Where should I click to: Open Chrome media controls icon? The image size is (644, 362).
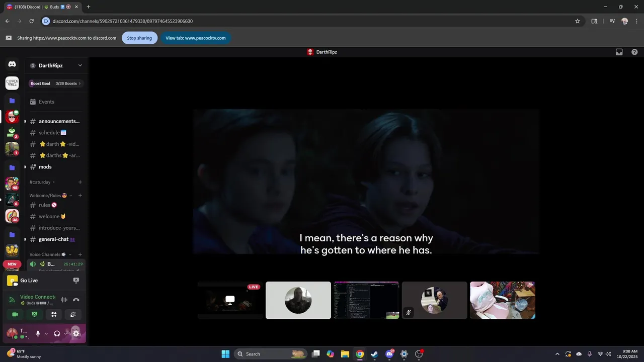tap(612, 21)
